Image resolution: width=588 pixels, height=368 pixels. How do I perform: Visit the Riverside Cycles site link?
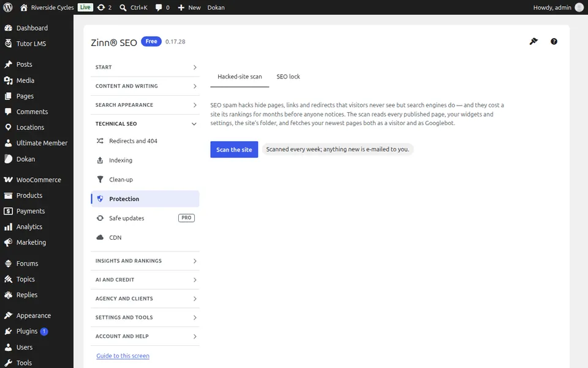pos(47,7)
